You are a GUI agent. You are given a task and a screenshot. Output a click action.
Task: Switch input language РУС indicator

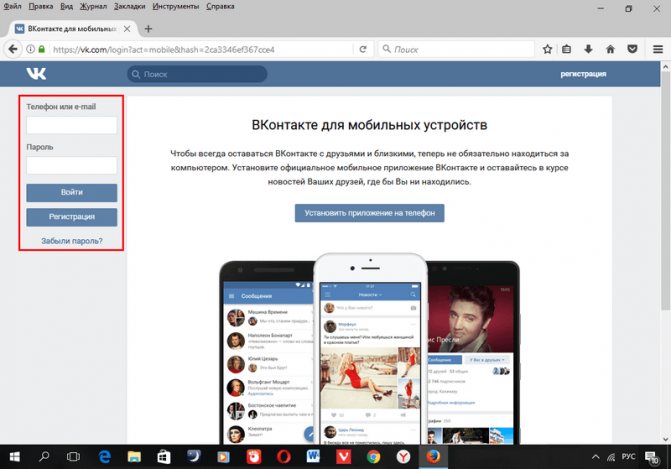point(628,457)
